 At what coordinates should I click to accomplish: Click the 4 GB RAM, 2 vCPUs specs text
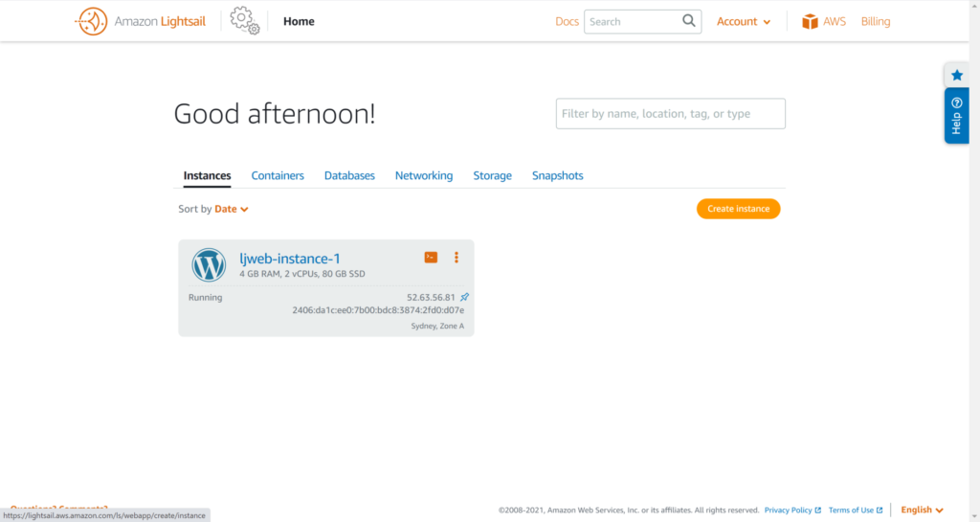tap(301, 274)
